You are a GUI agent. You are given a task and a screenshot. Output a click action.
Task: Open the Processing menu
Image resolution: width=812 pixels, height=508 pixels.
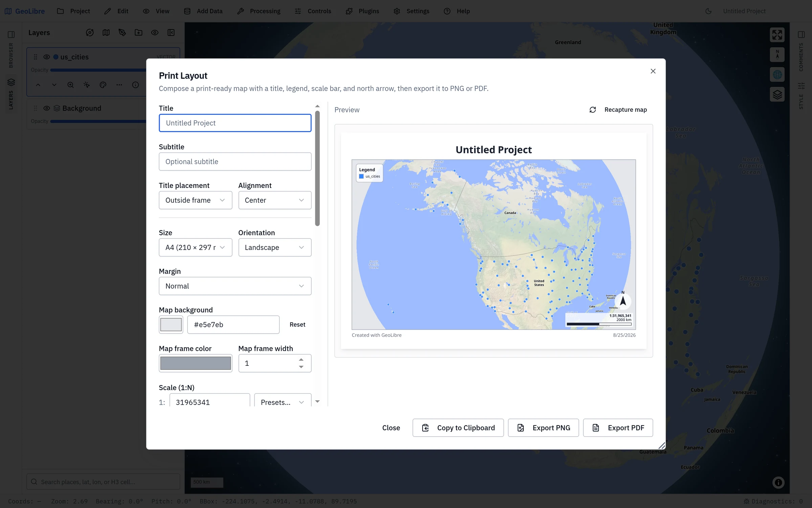tap(259, 11)
